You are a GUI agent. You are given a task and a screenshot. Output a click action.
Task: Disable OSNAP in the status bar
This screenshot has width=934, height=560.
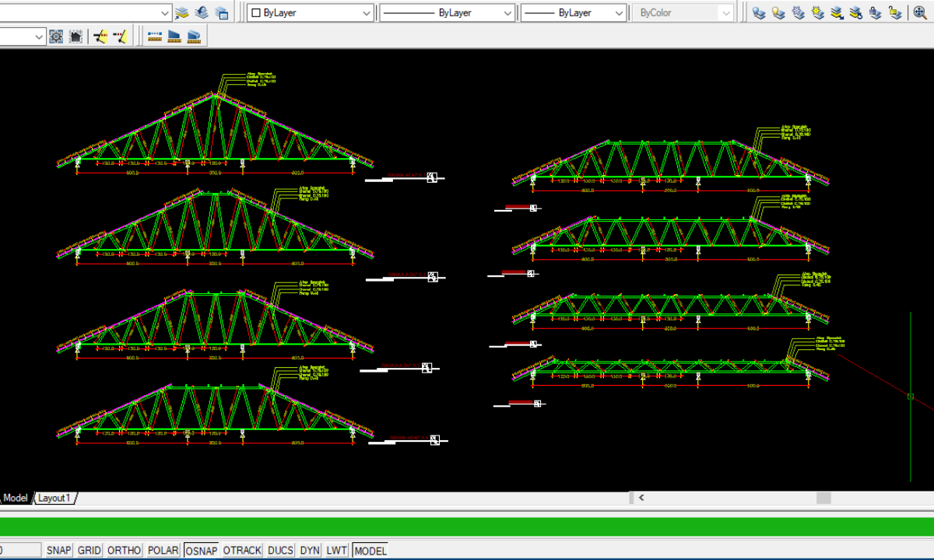[x=202, y=551]
